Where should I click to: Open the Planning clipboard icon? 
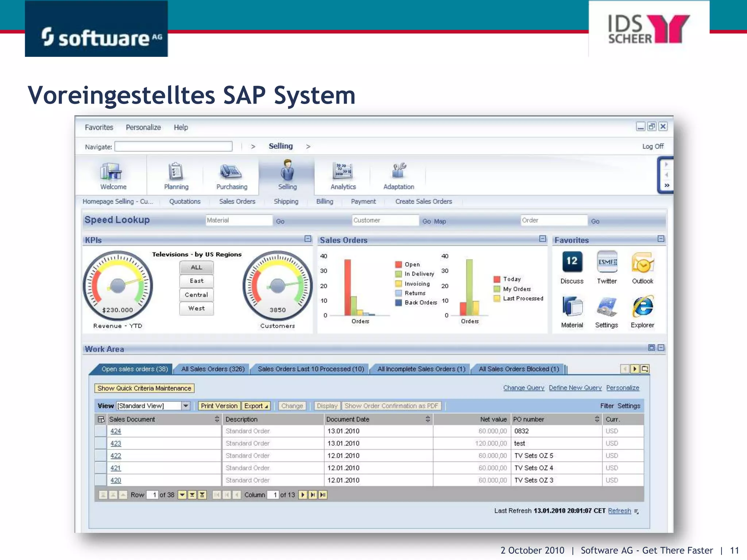click(x=176, y=171)
